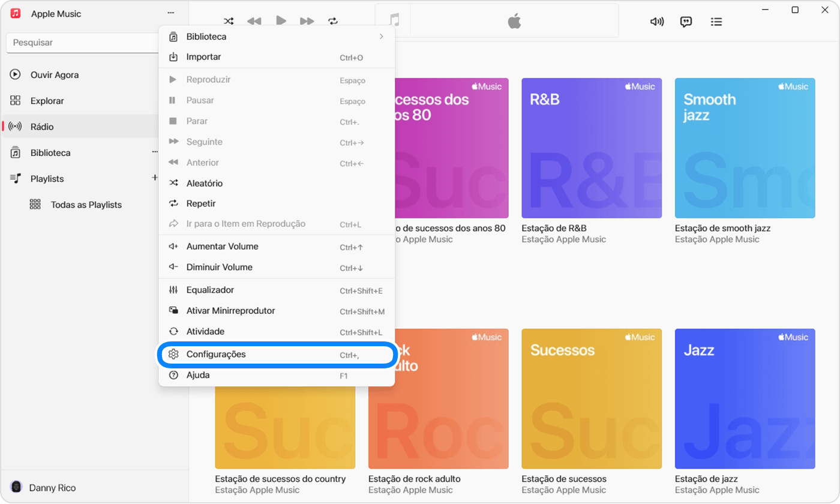Choose Anterior in the menu

click(277, 163)
